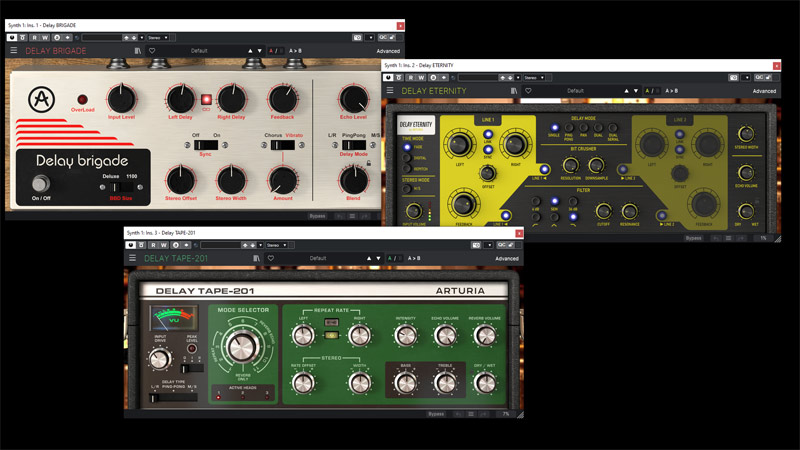The height and width of the screenshot is (450, 800).
Task: Open the Advanced panel in Delay Brigade
Action: click(388, 50)
